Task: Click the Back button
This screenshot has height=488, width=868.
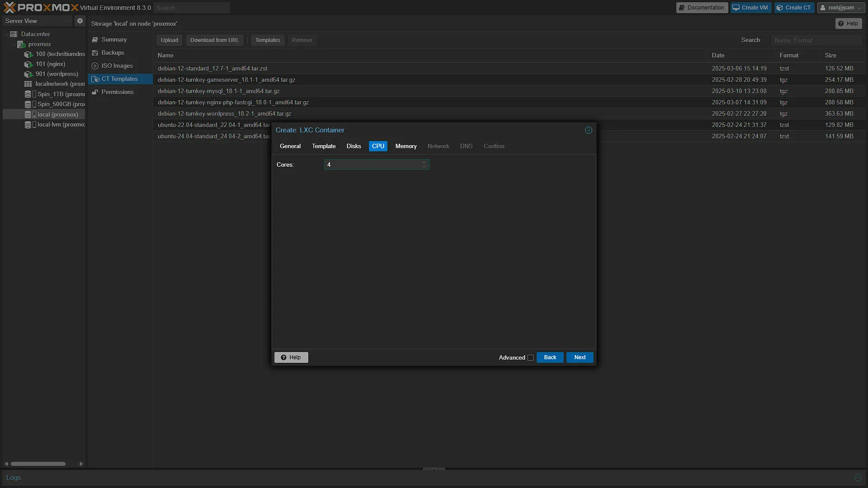Action: [x=550, y=357]
